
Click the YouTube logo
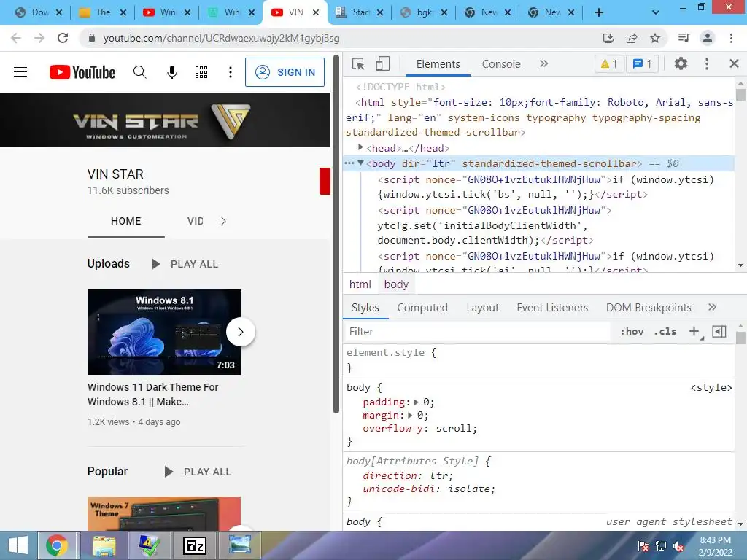(82, 72)
